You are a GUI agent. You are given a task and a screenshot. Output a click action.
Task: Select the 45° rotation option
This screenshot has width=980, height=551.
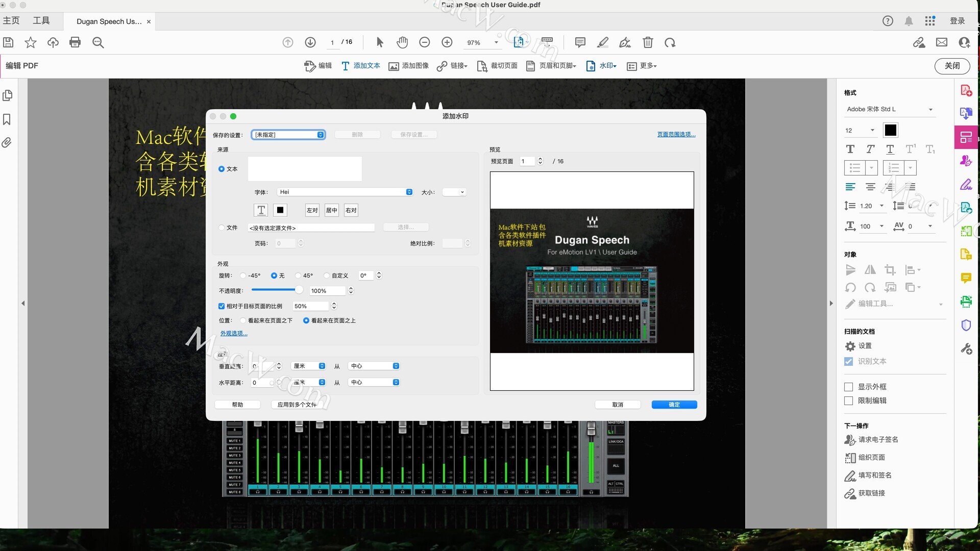[299, 275]
